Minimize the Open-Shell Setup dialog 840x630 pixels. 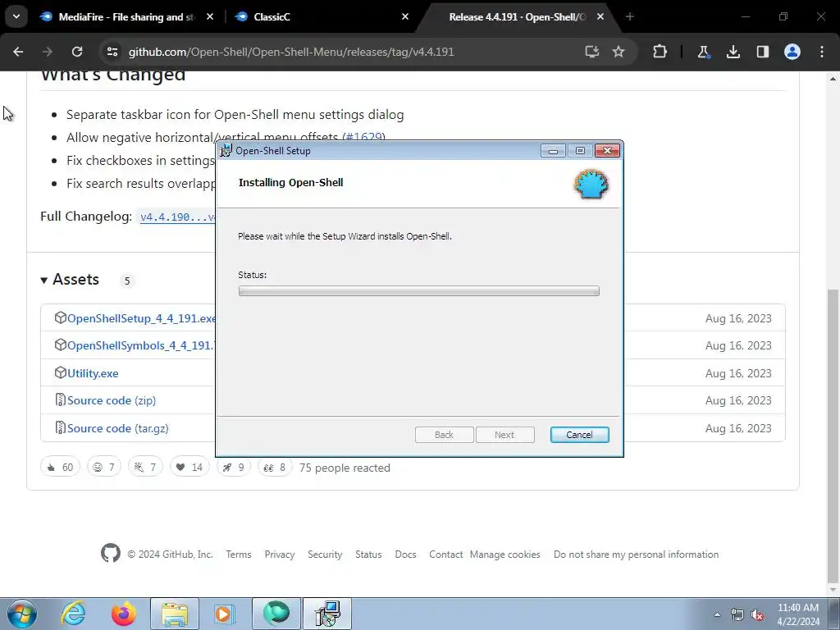(x=553, y=151)
